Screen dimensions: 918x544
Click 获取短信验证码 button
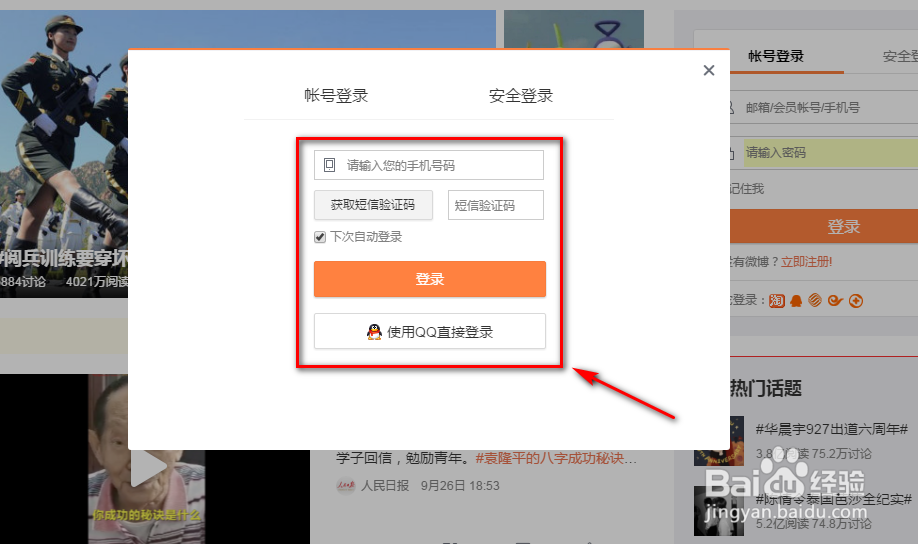click(373, 205)
